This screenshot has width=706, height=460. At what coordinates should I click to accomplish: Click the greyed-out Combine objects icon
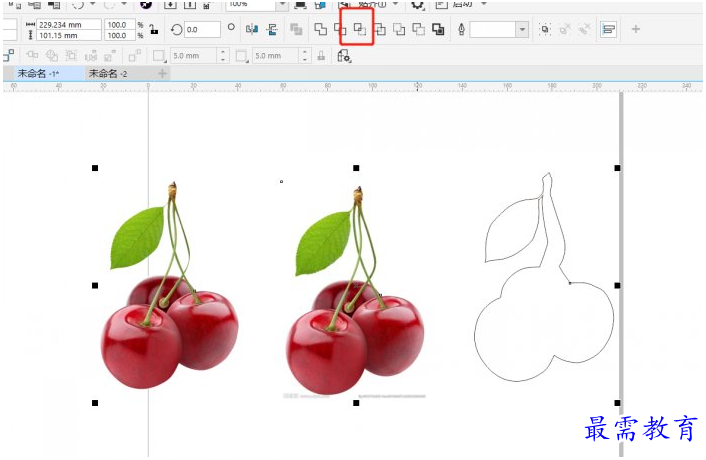[x=296, y=29]
